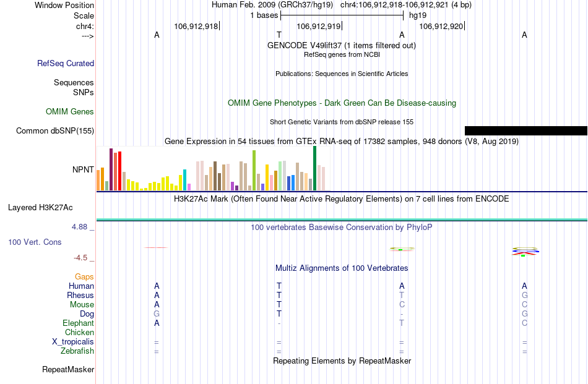Click the Common dbSNP(155) track label

click(55, 130)
